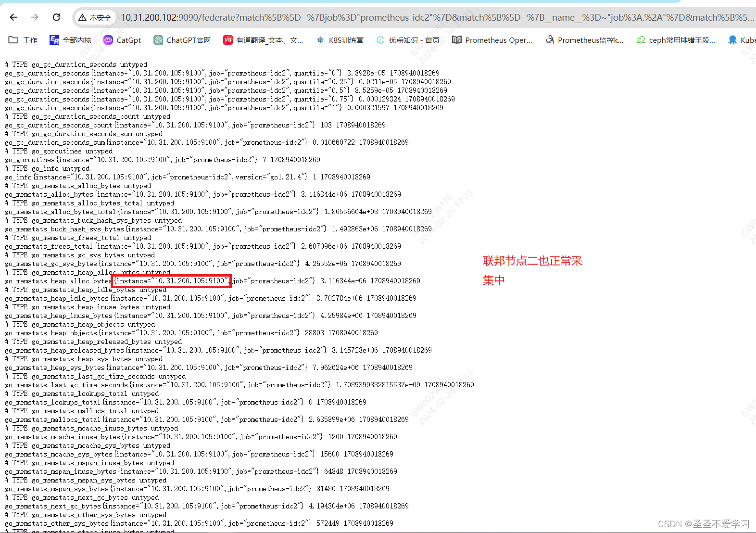The width and height of the screenshot is (756, 533).
Task: Click the go_memstats_gc_sys_bytes metric line
Action: (x=203, y=264)
